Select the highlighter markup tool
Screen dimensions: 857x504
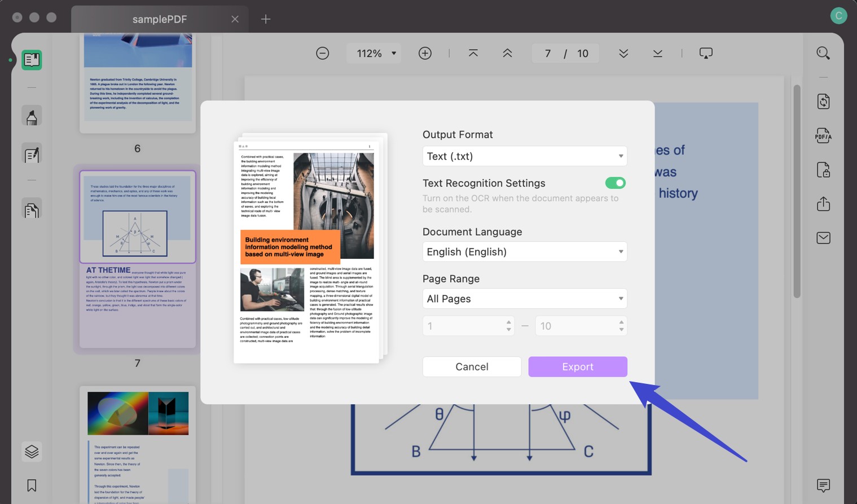(32, 115)
